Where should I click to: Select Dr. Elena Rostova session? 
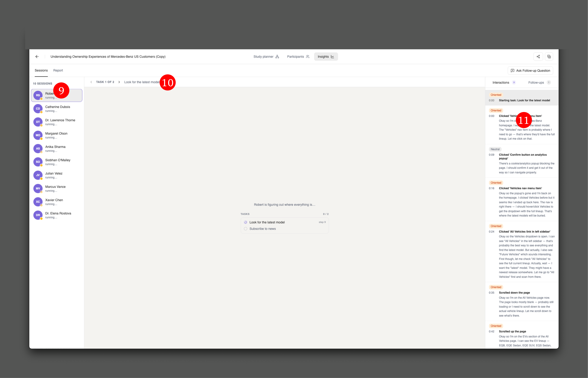coord(57,215)
